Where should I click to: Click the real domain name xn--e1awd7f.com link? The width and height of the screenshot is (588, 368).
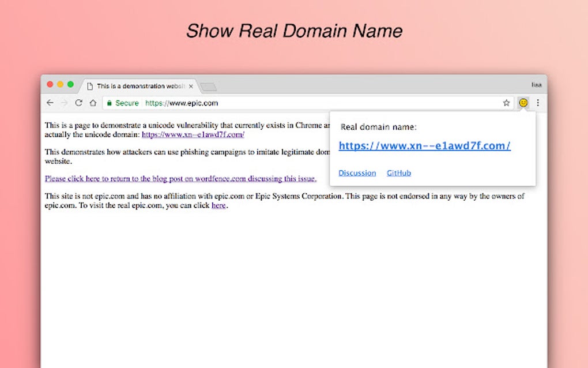(424, 146)
